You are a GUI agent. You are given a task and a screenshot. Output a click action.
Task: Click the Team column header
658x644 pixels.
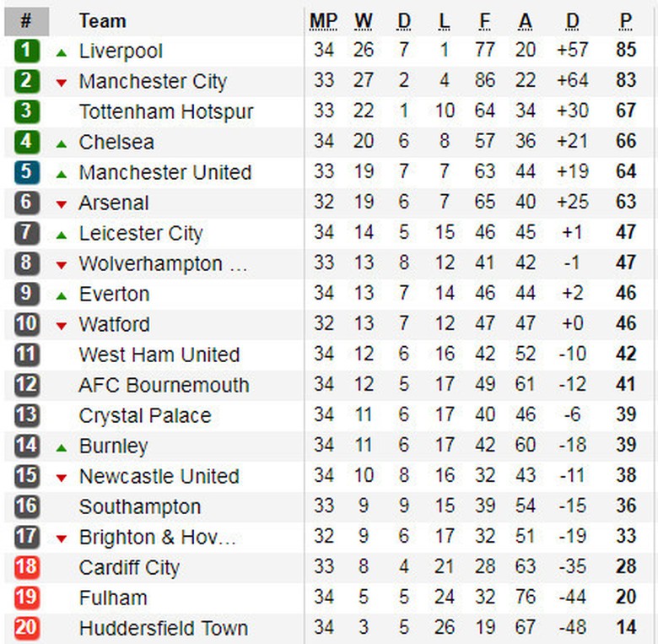point(102,21)
